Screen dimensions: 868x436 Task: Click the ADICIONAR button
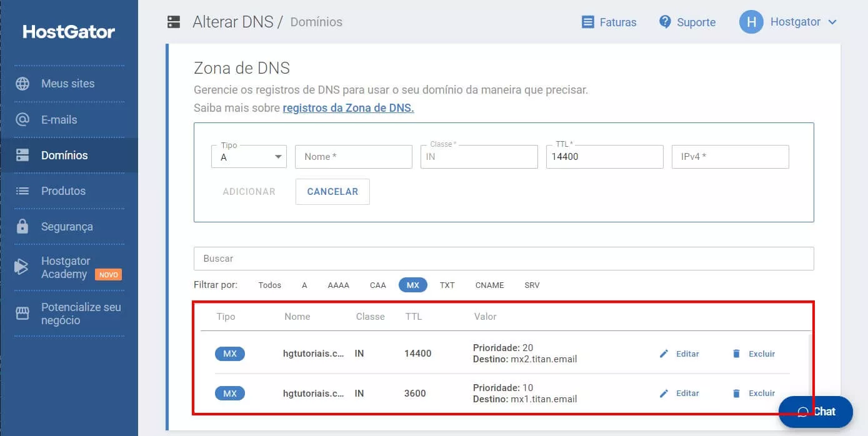coord(249,192)
